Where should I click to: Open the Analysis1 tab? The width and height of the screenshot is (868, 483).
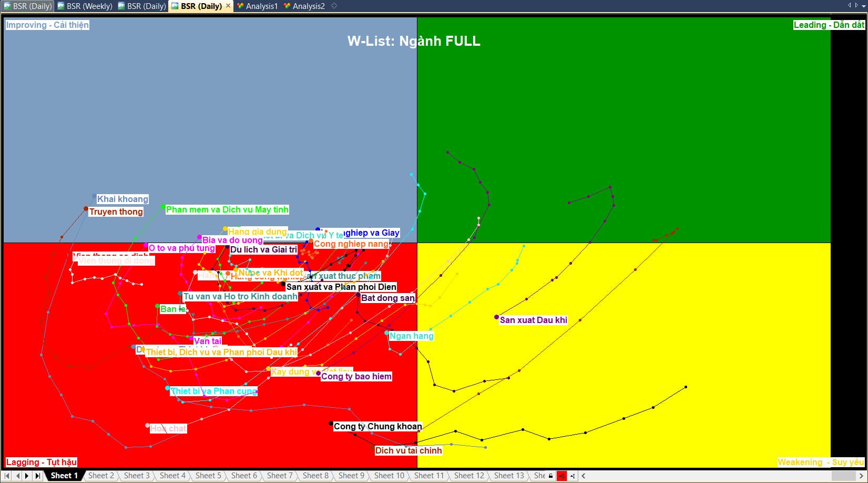257,6
